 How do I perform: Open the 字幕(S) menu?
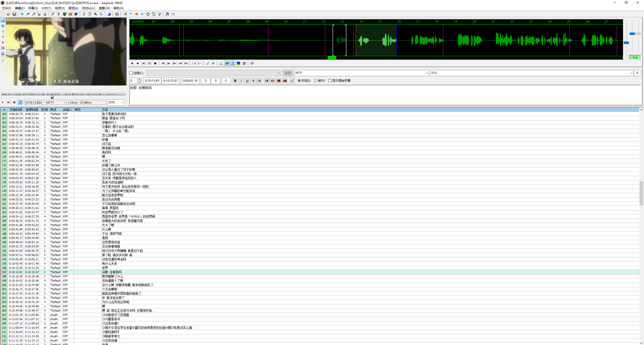pyautogui.click(x=33, y=8)
